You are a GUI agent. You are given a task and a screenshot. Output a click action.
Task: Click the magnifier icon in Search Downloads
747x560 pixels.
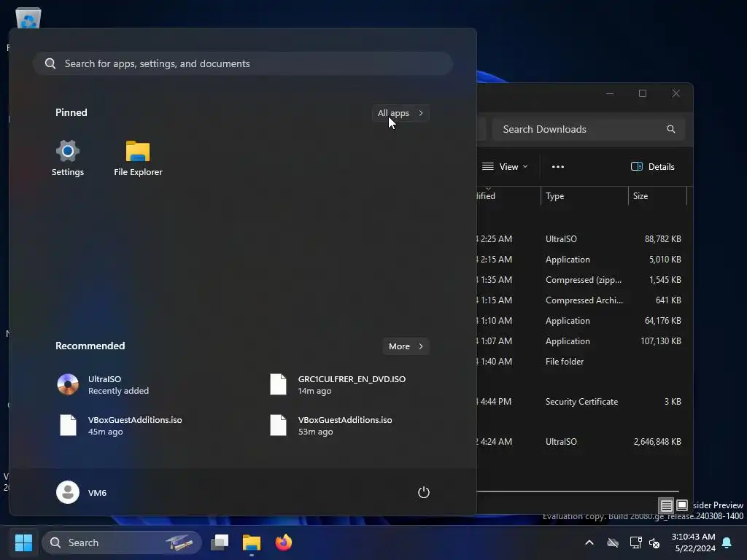[671, 129]
